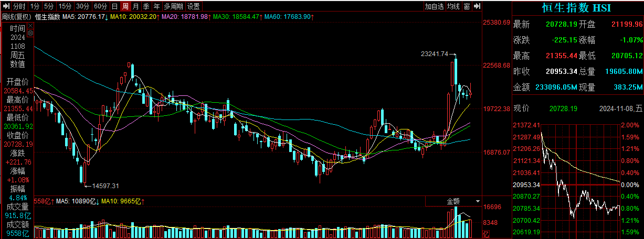Click the 2.00% label on intraday axis
The height and width of the screenshot is (239, 644).
tap(630, 125)
